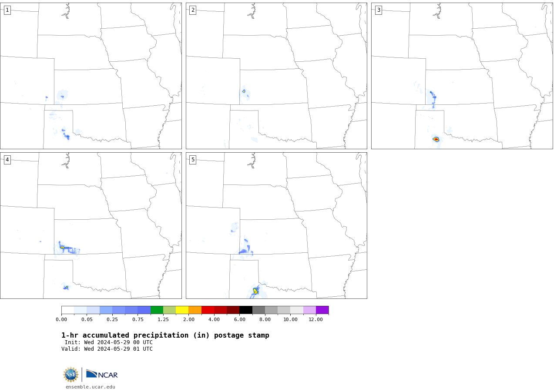Image resolution: width=557 pixels, height=392 pixels.
Task: Click the 2.00 color bar tick label
Action: pos(189,319)
